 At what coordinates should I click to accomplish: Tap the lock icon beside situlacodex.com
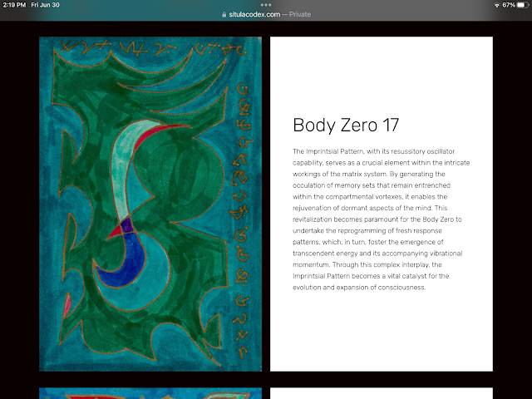224,15
